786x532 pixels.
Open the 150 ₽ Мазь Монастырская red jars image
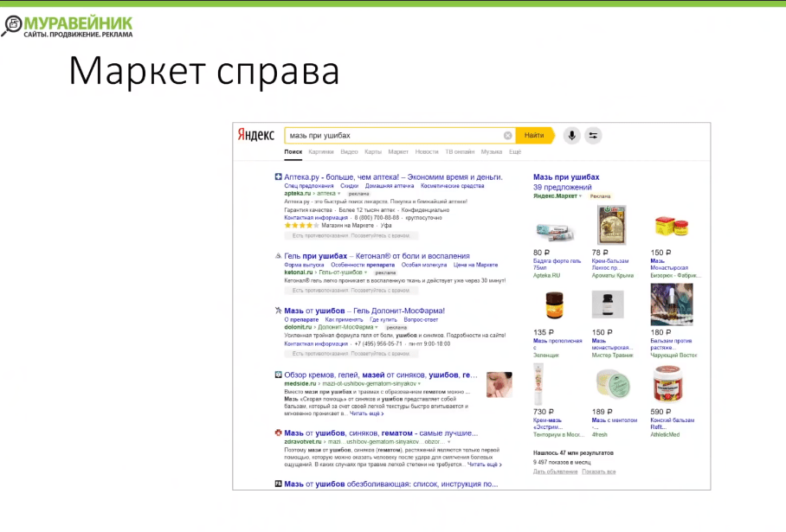[x=672, y=227]
